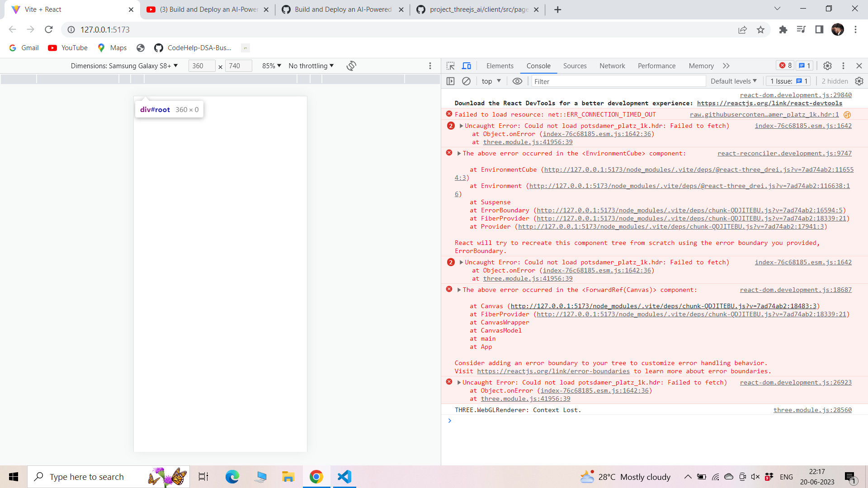The image size is (868, 488).
Task: Click the live expression eye icon
Action: click(x=517, y=81)
